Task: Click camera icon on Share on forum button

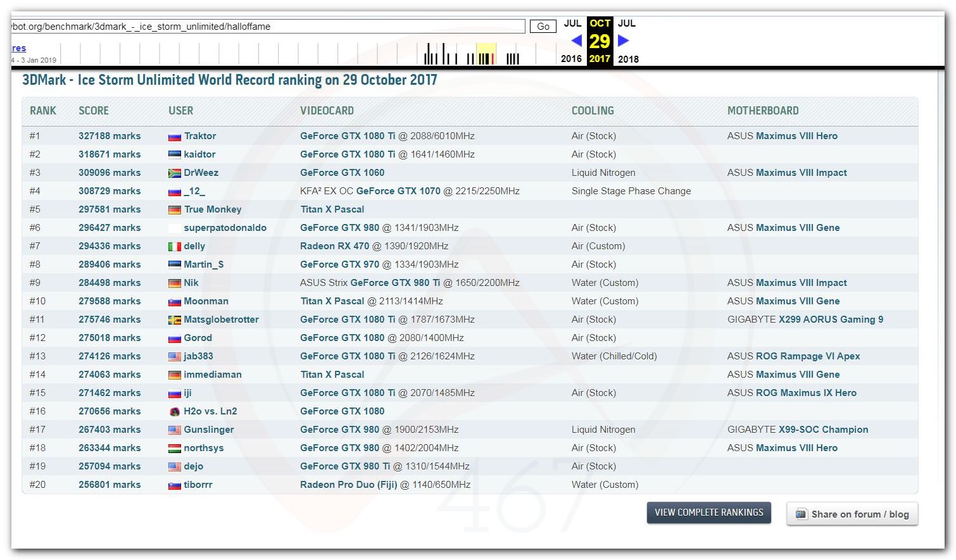Action: (801, 514)
